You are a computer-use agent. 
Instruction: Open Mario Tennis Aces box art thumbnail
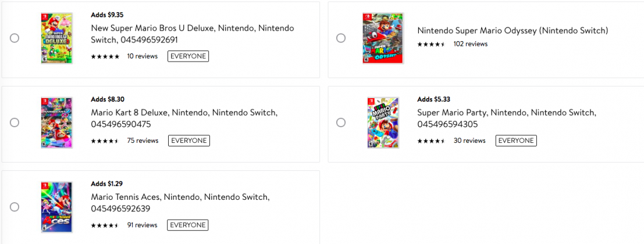click(x=56, y=207)
